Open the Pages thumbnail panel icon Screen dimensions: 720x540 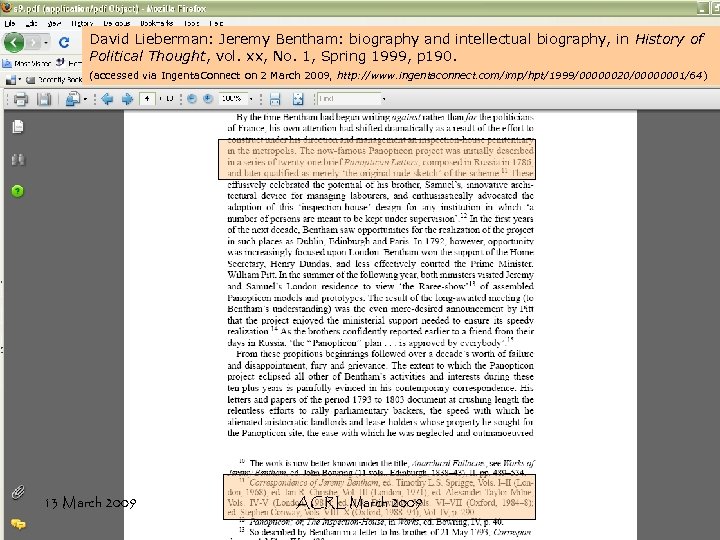(18, 126)
